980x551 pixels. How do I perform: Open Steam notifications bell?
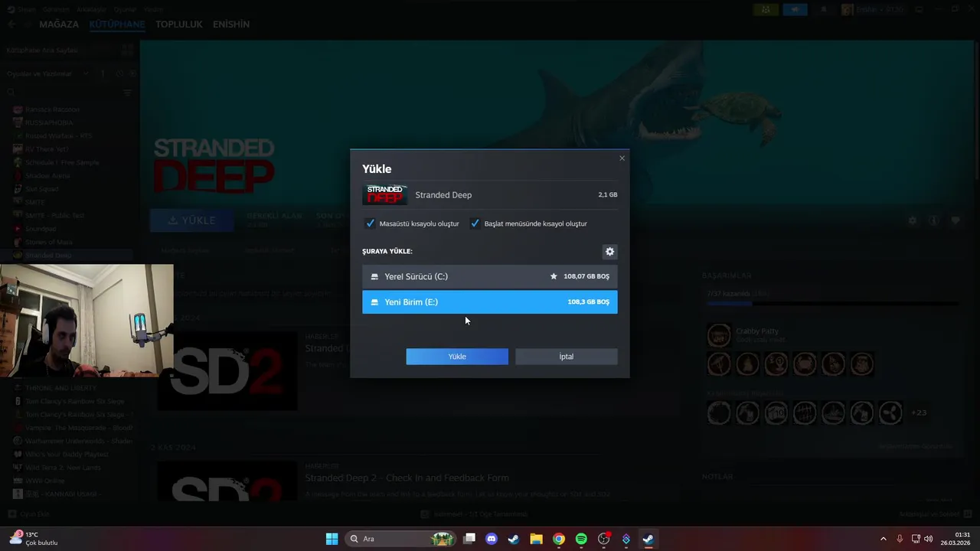[824, 10]
